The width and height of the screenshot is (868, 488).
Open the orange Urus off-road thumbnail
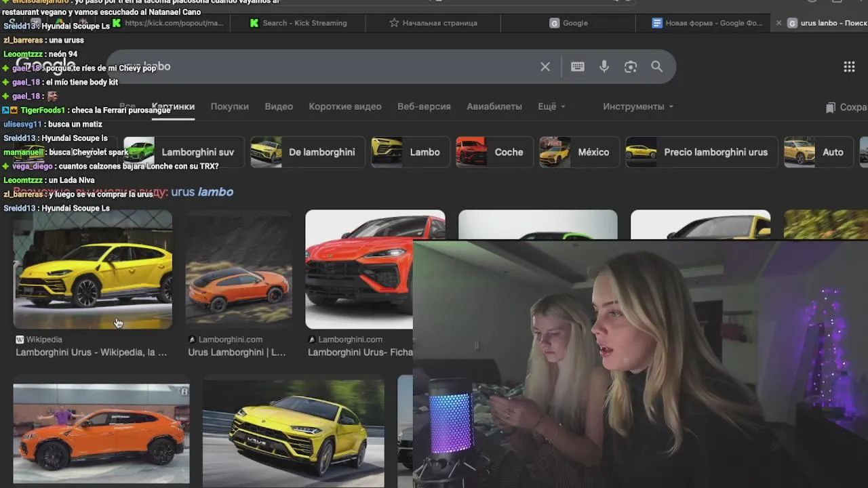[239, 269]
